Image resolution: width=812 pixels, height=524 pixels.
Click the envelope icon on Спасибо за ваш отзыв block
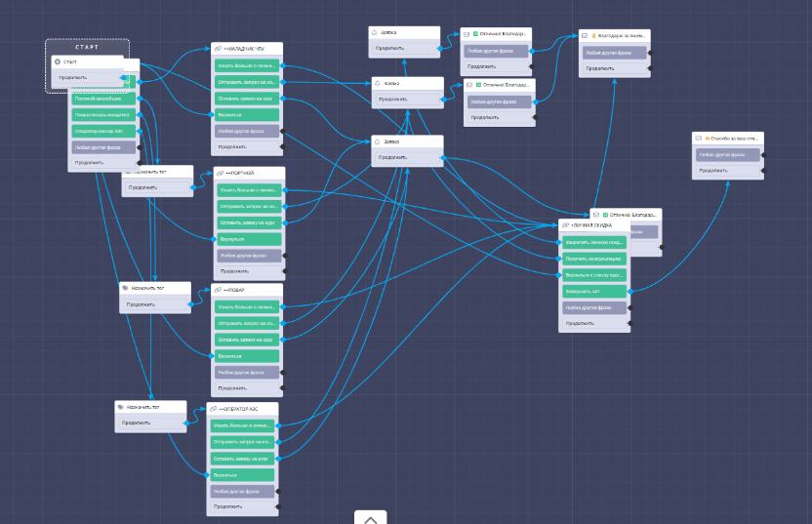[699, 138]
